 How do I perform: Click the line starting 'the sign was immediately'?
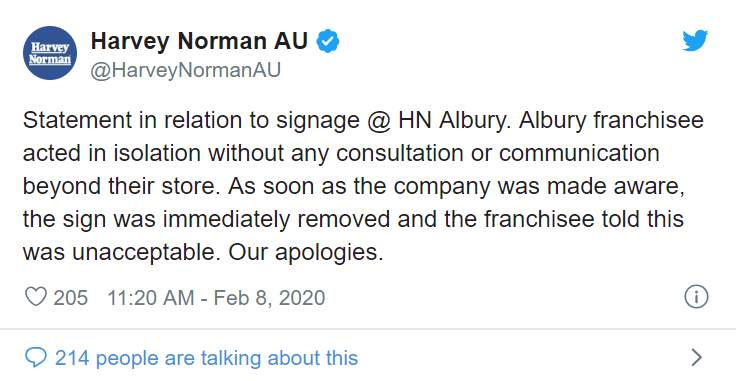click(x=353, y=220)
